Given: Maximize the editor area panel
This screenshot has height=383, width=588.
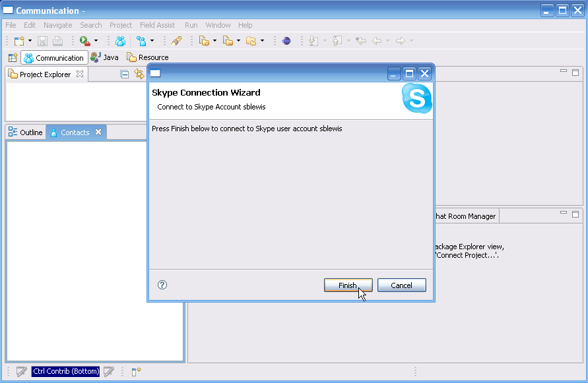Looking at the screenshot, I should (x=575, y=73).
